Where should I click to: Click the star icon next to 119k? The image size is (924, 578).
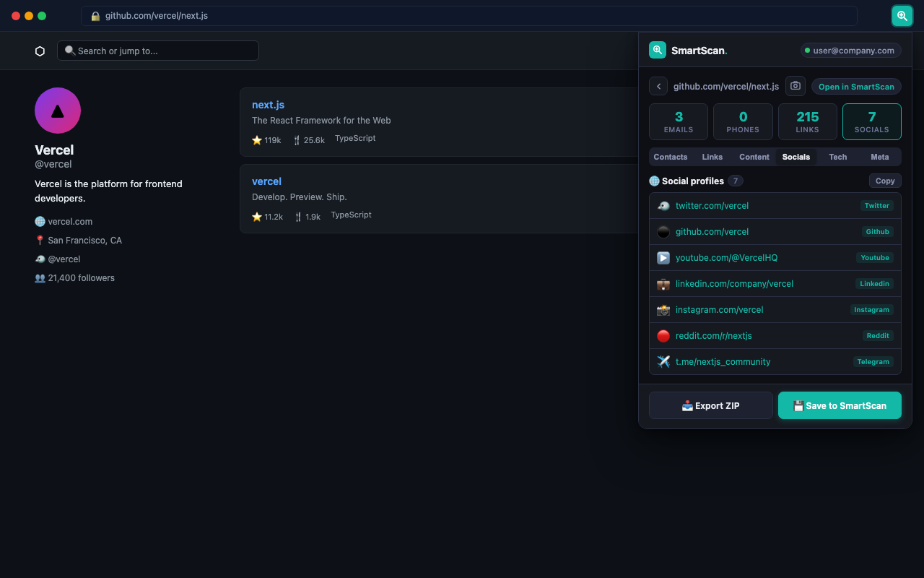[x=257, y=140]
